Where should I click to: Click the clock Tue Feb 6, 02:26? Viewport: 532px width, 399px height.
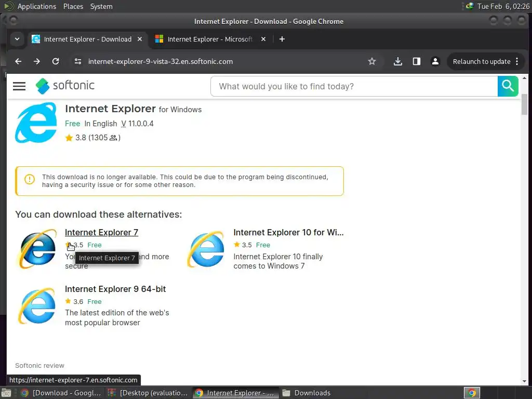tap(503, 6)
